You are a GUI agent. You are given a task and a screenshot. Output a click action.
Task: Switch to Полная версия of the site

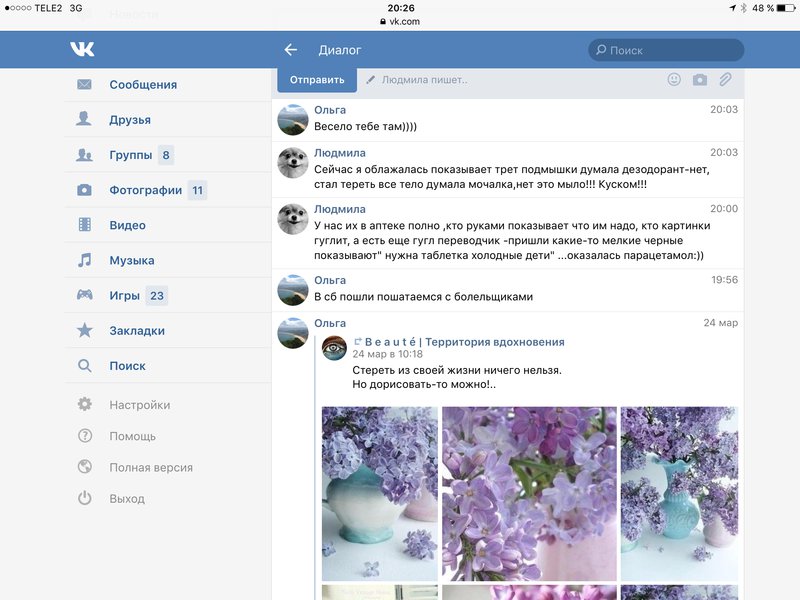pyautogui.click(x=151, y=467)
